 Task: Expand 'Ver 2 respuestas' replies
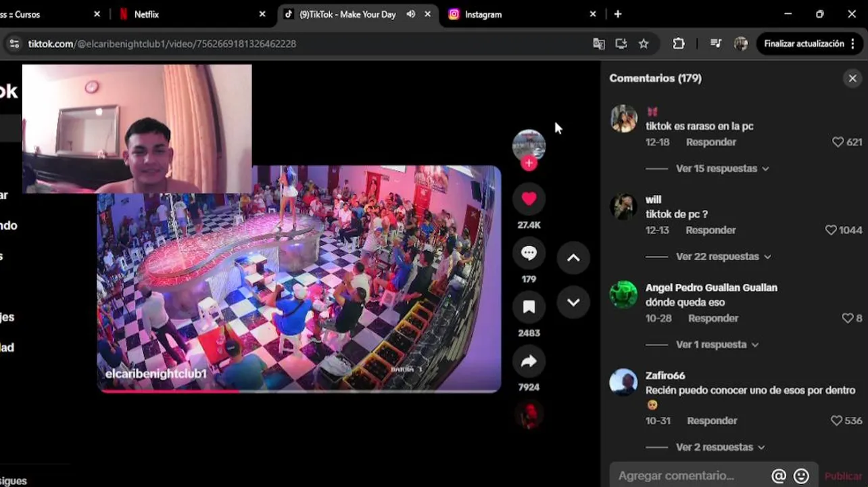pos(721,447)
